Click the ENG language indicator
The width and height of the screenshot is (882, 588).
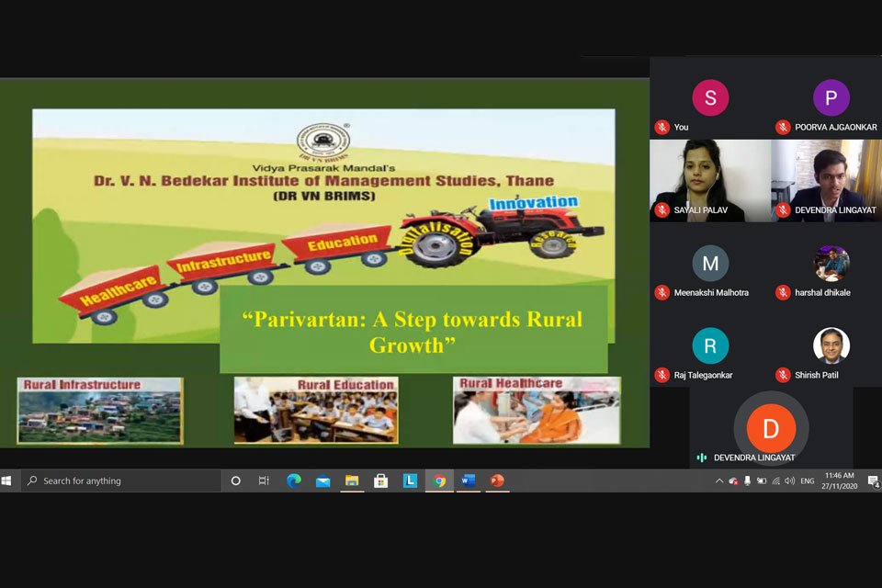(808, 481)
